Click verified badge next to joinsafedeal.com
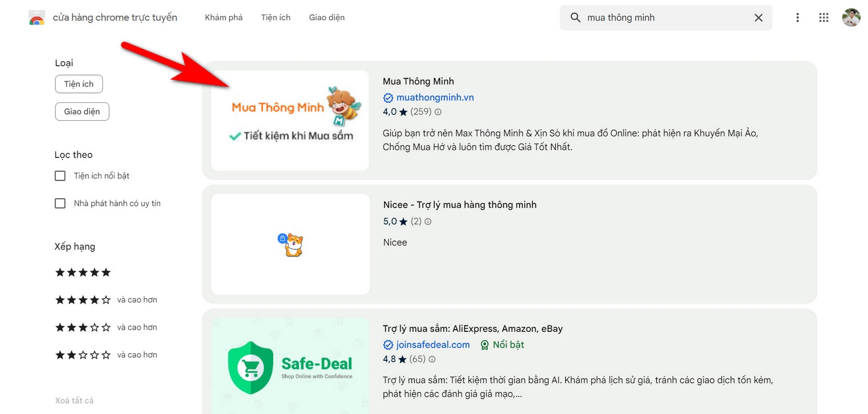Viewport: 868px width, 414px height. tap(388, 345)
